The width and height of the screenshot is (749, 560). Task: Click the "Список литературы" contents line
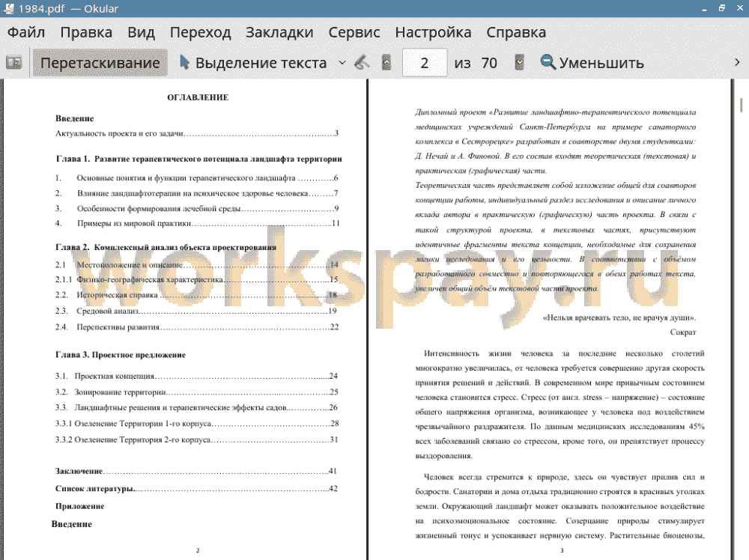(x=196, y=488)
